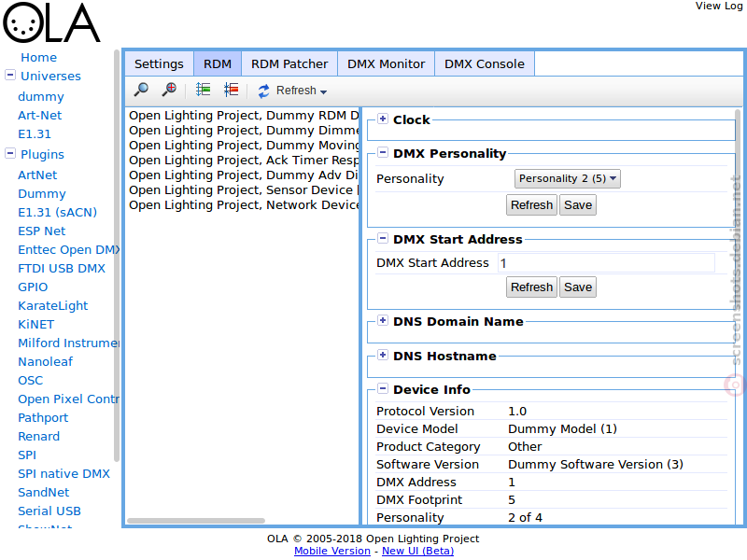Select the Nanoleaf plugin

[45, 362]
